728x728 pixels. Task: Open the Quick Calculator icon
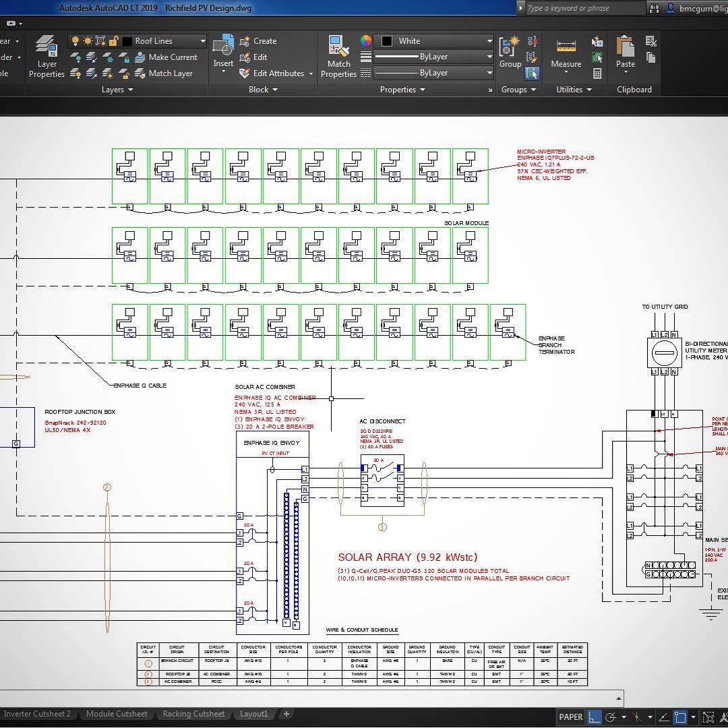(597, 73)
